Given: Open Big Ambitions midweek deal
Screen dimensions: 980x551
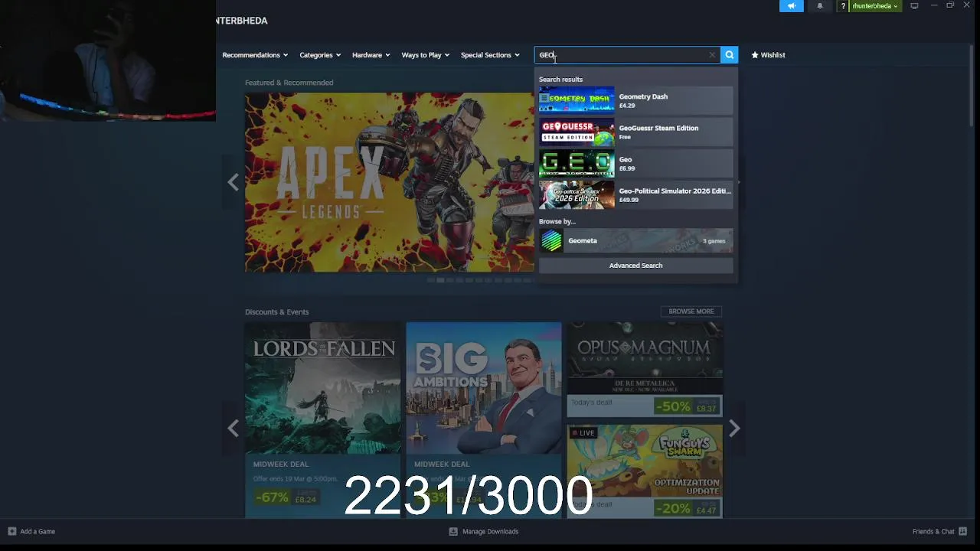Looking at the screenshot, I should [483, 419].
